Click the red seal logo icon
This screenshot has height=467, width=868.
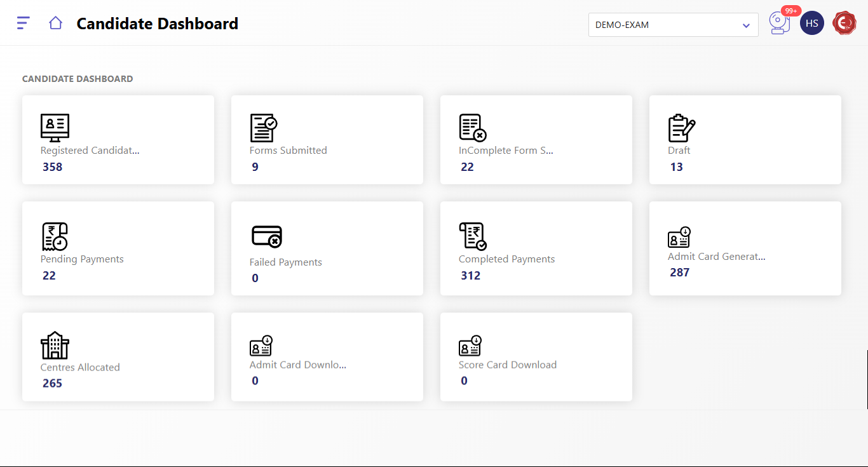[844, 24]
